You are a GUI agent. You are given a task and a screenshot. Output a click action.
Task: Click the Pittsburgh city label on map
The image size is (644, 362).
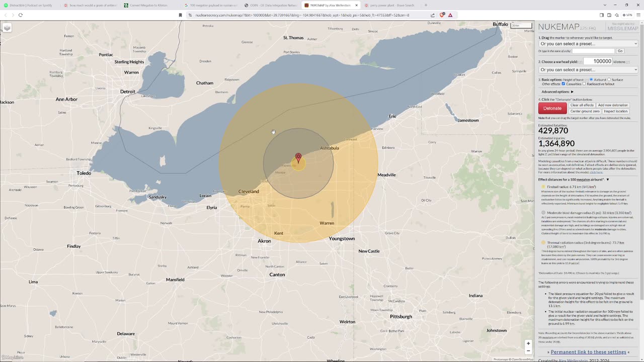coord(400,317)
